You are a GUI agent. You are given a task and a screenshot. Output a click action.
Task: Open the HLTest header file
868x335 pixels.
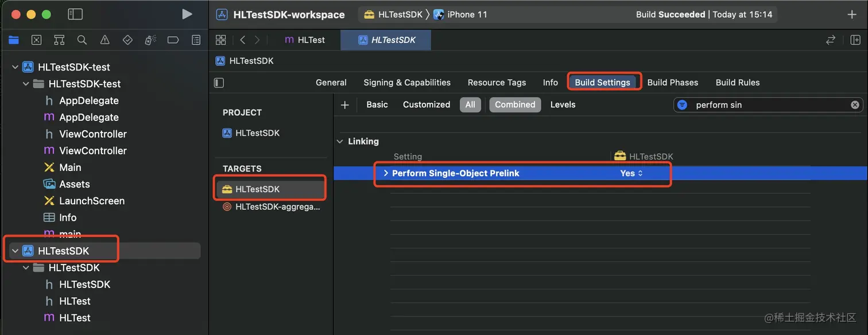coord(67,301)
